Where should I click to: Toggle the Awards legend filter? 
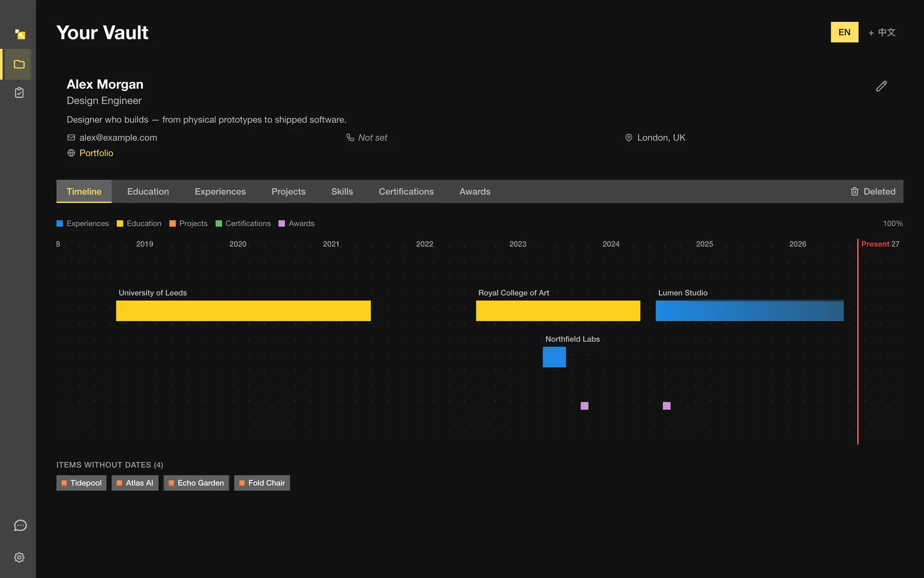(x=296, y=223)
